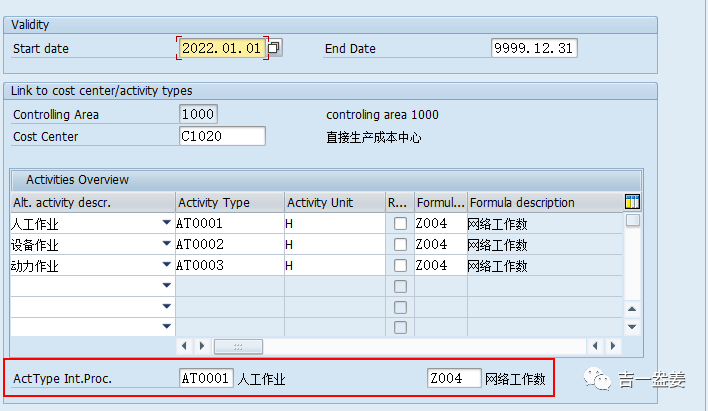Click the horizontal scrollbar thumb

point(238,346)
